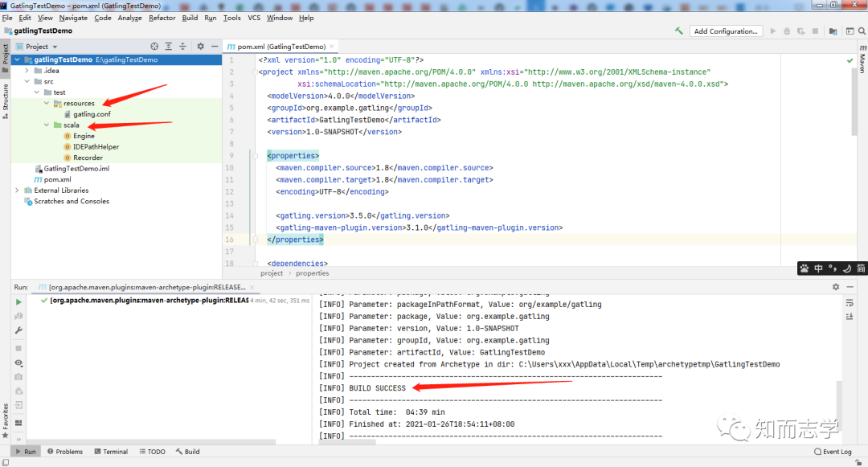Screen dimensions: 868x467
Task: Close the pom.xml editor tab
Action: [332, 47]
